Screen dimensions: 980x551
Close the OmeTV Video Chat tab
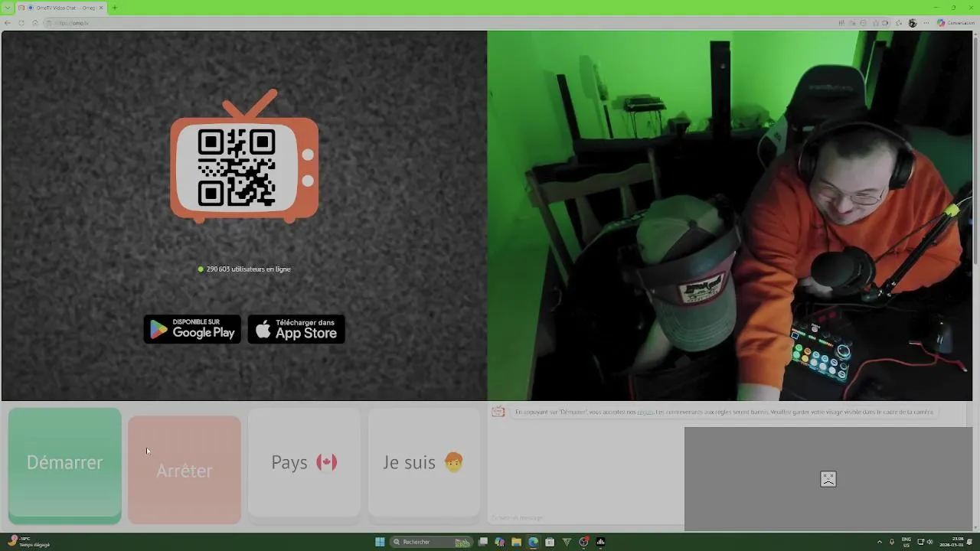(x=101, y=8)
